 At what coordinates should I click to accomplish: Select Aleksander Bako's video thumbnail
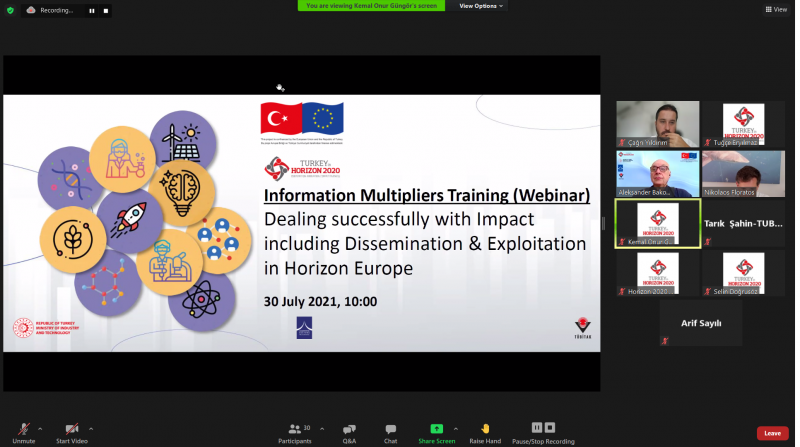pyautogui.click(x=658, y=173)
